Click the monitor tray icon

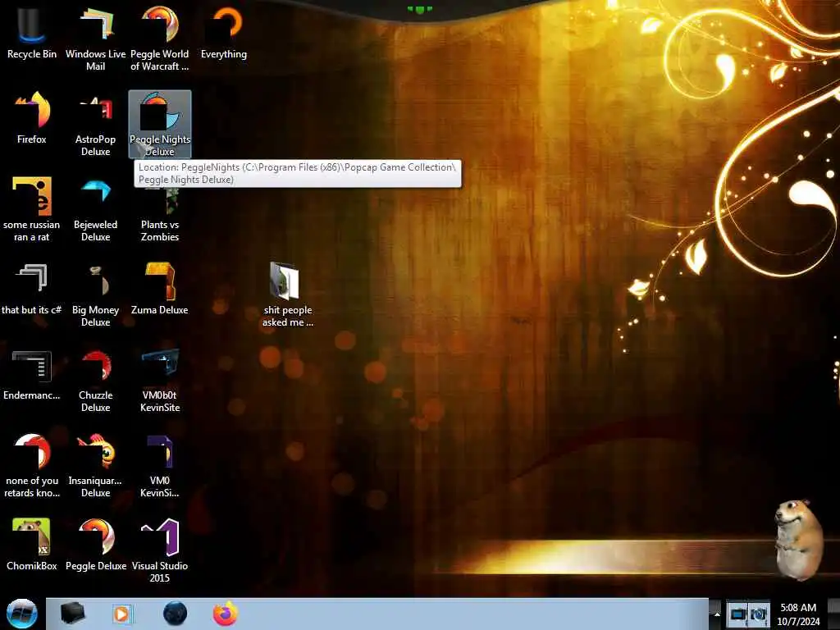coord(737,614)
